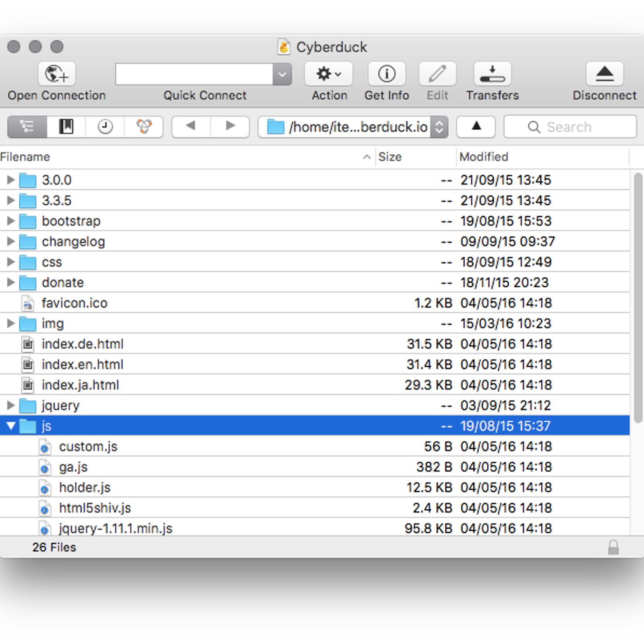
Task: Expand the bootstrap folder
Action: tap(11, 221)
